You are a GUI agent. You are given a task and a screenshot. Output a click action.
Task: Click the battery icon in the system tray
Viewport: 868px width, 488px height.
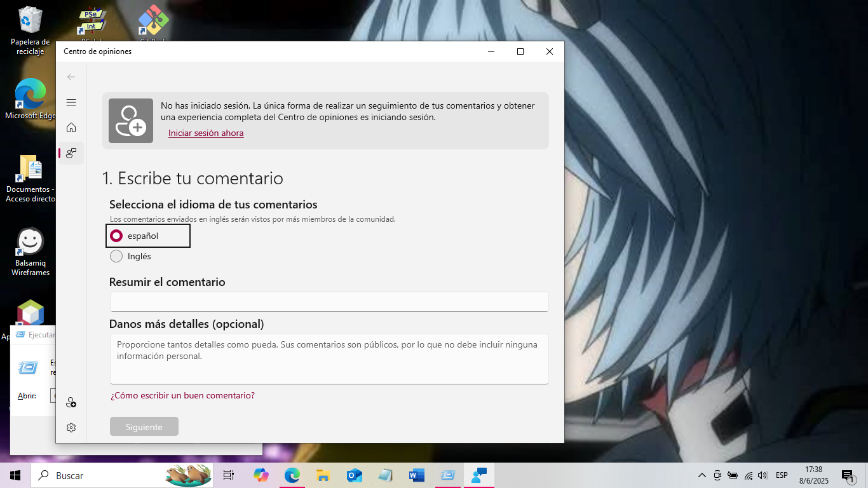pyautogui.click(x=733, y=475)
